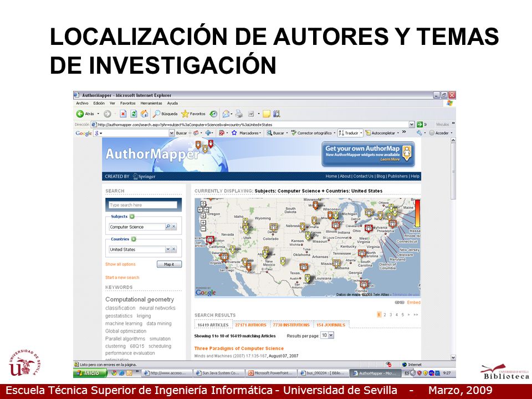Click the Mail envelope toolbar icon
The image size is (532, 399).
click(x=226, y=114)
